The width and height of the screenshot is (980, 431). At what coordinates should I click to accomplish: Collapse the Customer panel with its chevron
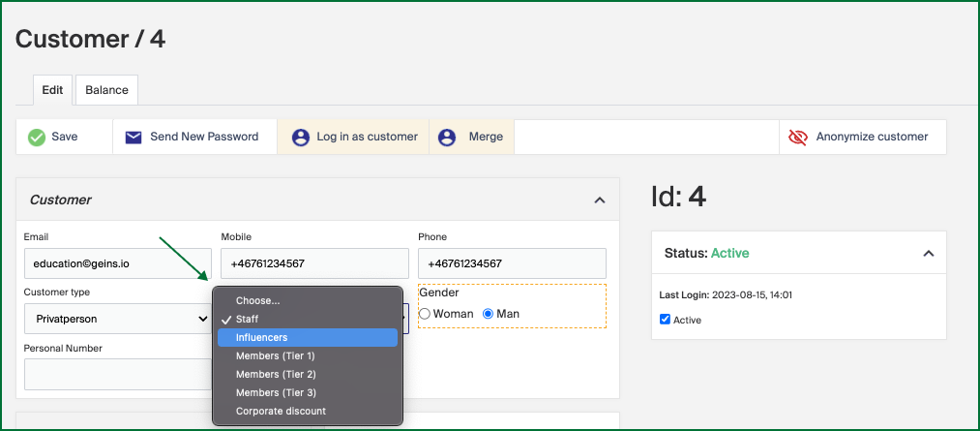click(x=600, y=200)
